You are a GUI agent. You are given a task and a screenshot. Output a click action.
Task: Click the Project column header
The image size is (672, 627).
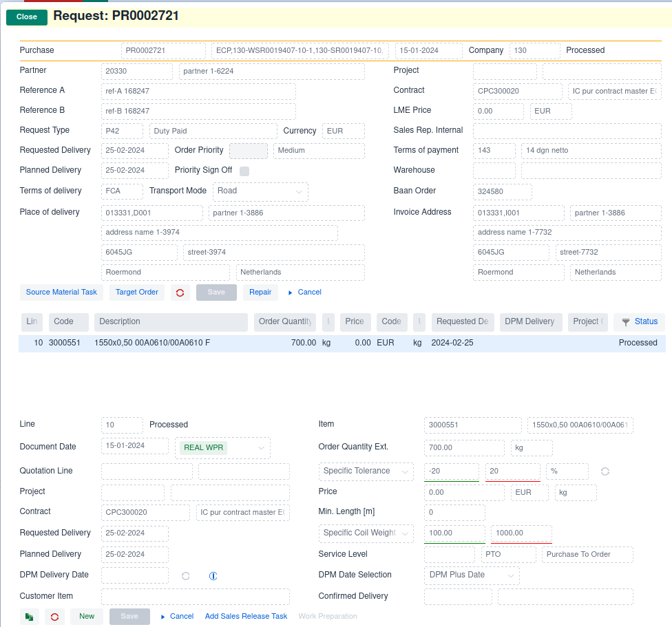(587, 322)
